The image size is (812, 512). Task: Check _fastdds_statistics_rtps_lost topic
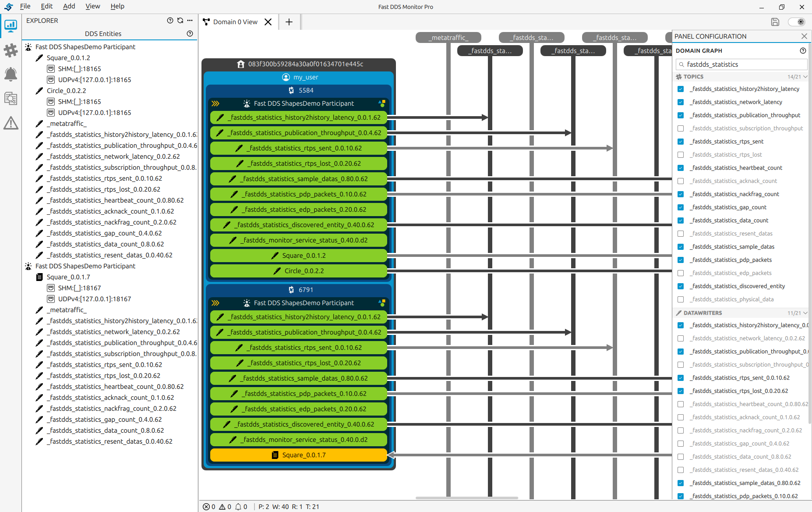coord(680,155)
